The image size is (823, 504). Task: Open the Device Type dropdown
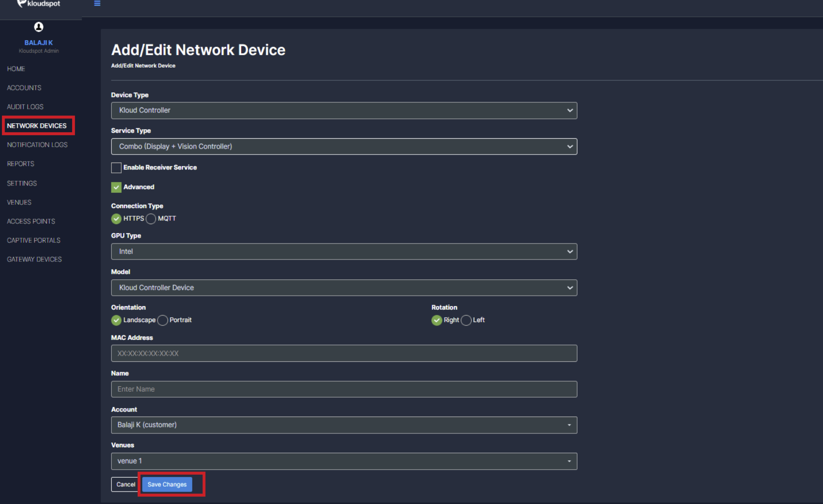point(344,110)
